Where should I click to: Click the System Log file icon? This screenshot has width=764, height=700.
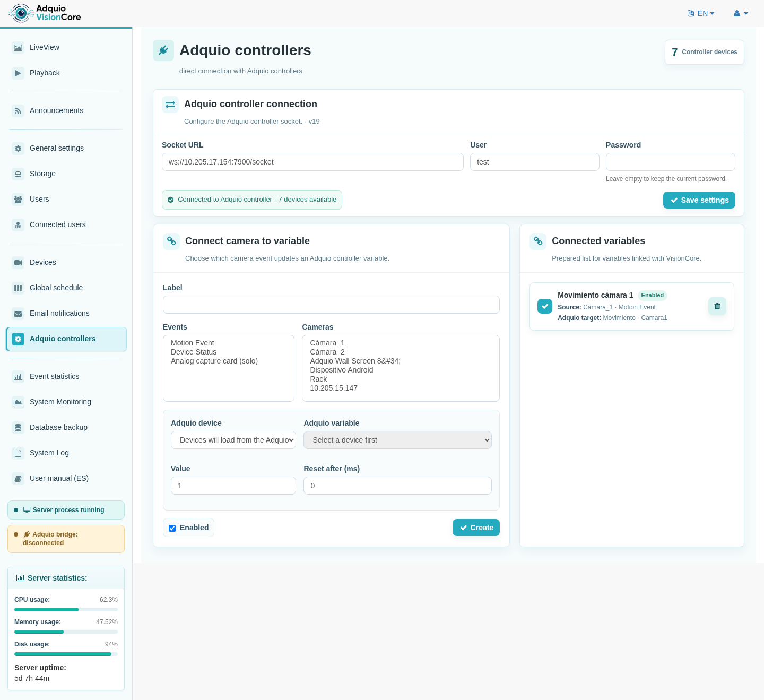[18, 453]
